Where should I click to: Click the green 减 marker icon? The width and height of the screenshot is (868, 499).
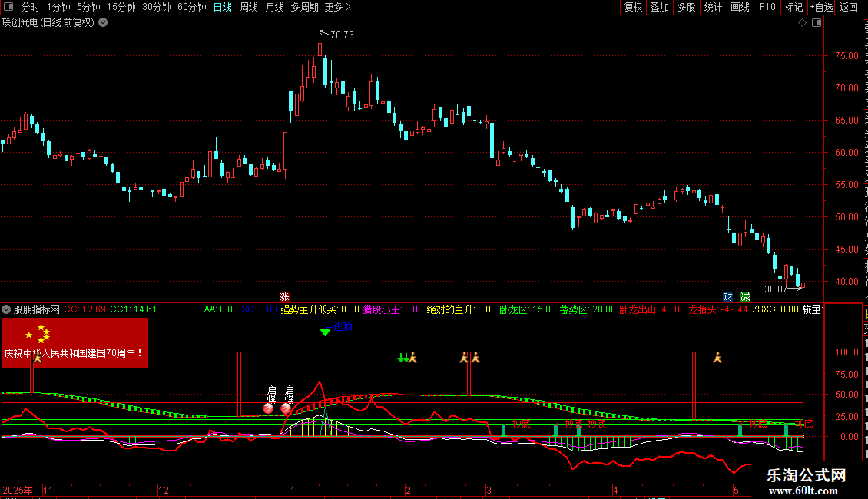coord(746,297)
